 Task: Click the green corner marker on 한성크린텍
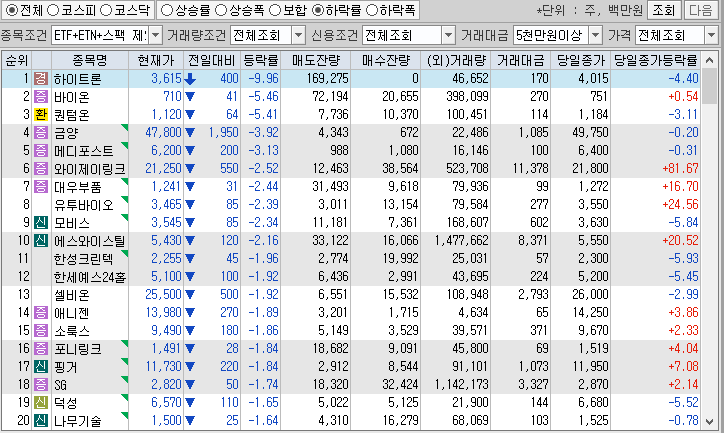click(125, 253)
